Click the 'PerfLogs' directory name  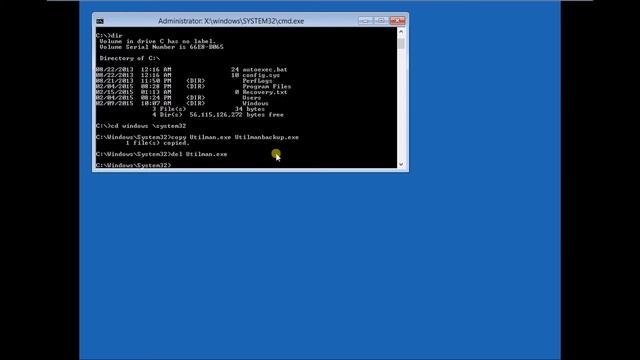pyautogui.click(x=257, y=81)
